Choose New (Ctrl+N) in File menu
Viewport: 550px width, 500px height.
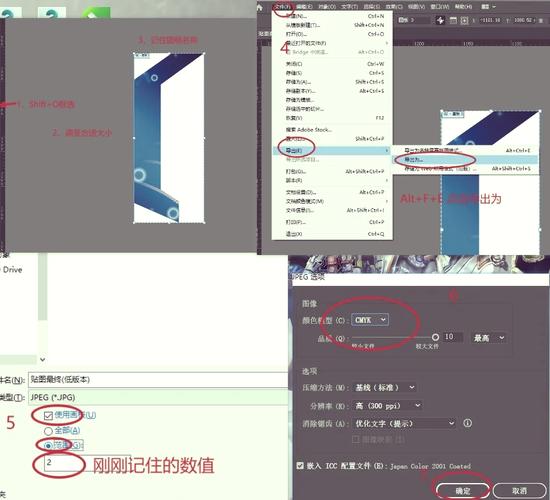coord(333,16)
